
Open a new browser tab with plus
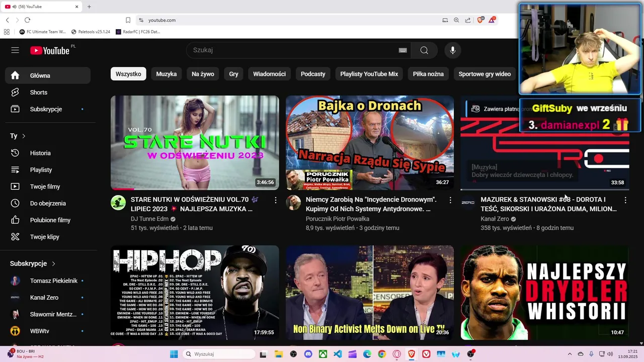click(89, 7)
